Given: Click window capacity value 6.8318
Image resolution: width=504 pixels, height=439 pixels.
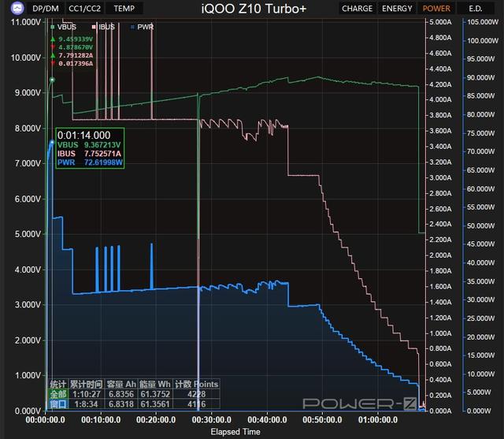Looking at the screenshot, I should click(121, 404).
